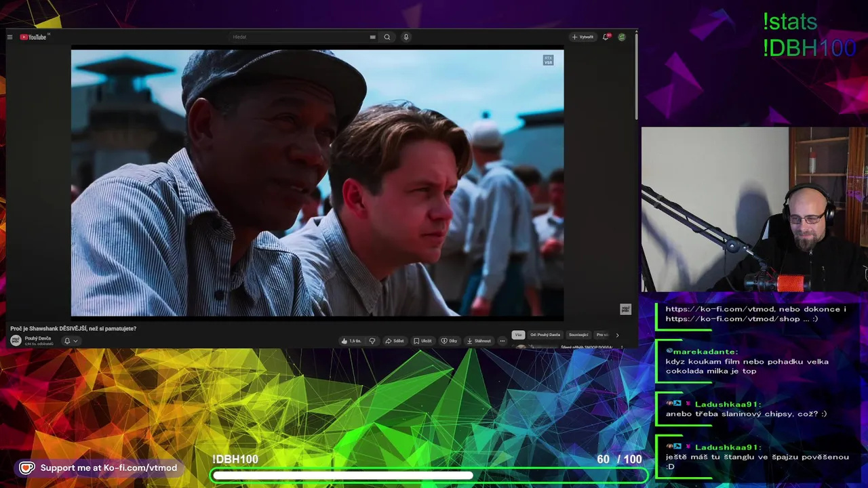Click the 6,94 tis. subscriber count
This screenshot has height=488, width=868.
(39, 344)
